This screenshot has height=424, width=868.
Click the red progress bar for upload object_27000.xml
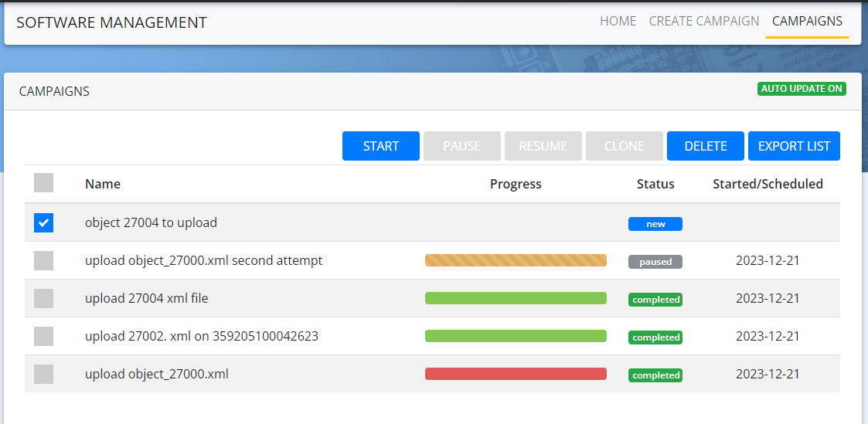tap(516, 375)
